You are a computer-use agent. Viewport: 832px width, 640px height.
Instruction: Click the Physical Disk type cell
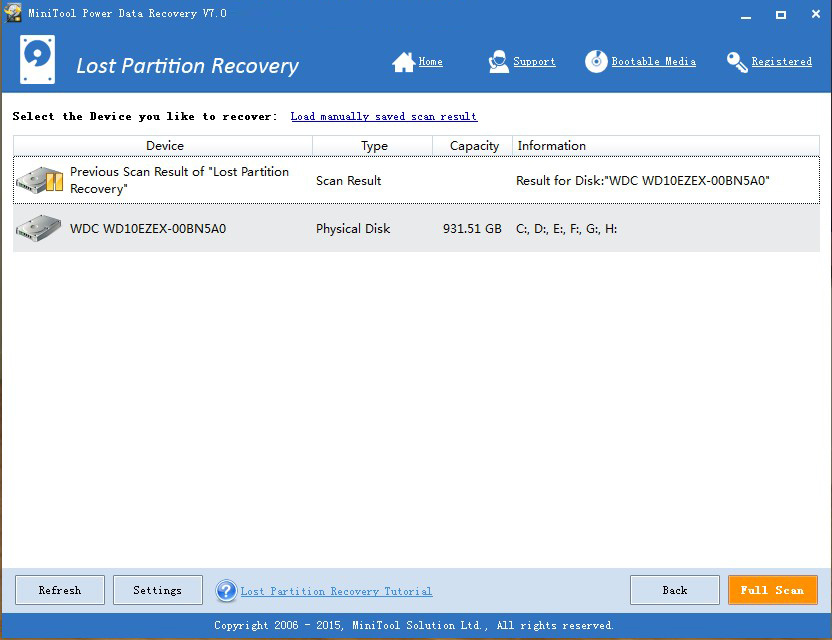click(x=353, y=229)
